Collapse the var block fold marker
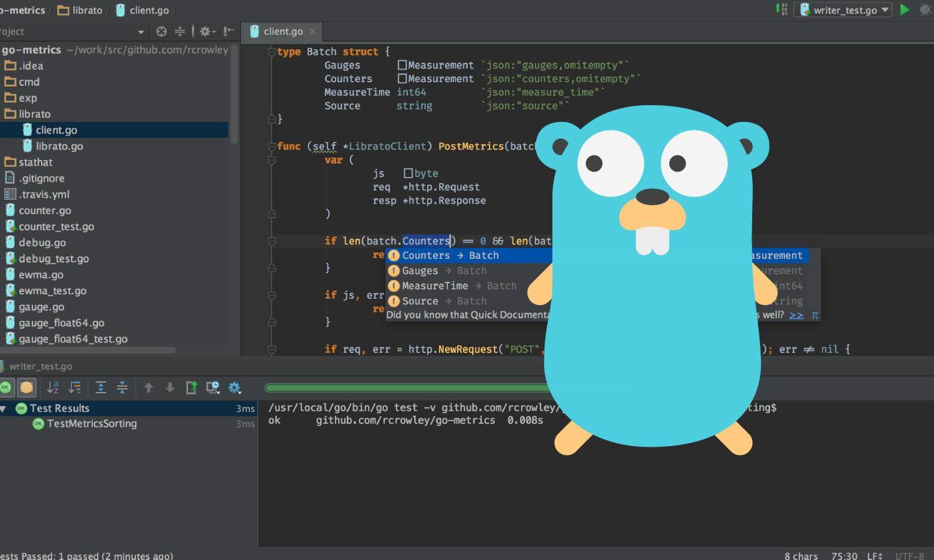 (x=271, y=160)
